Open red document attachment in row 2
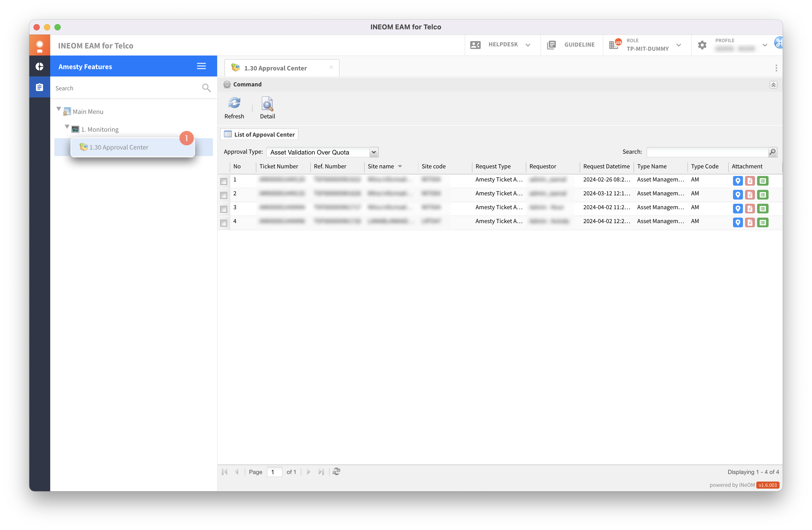 749,195
